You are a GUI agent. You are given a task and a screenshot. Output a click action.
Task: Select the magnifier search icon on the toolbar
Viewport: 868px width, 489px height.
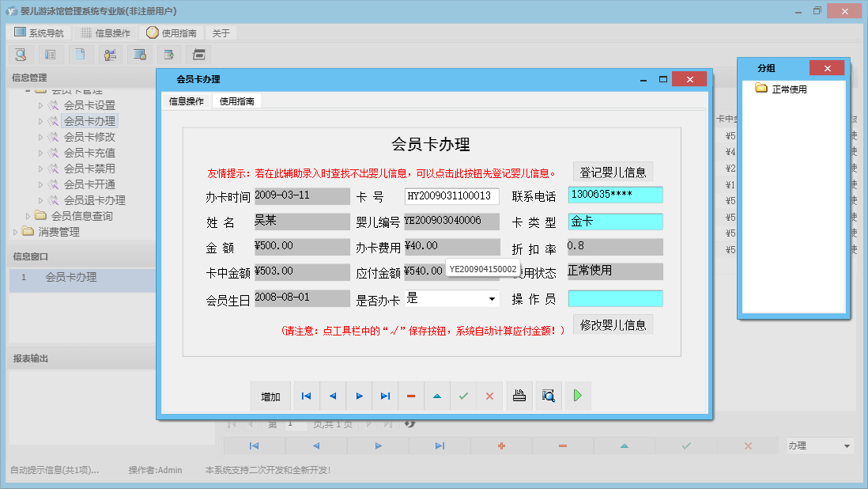(x=20, y=55)
